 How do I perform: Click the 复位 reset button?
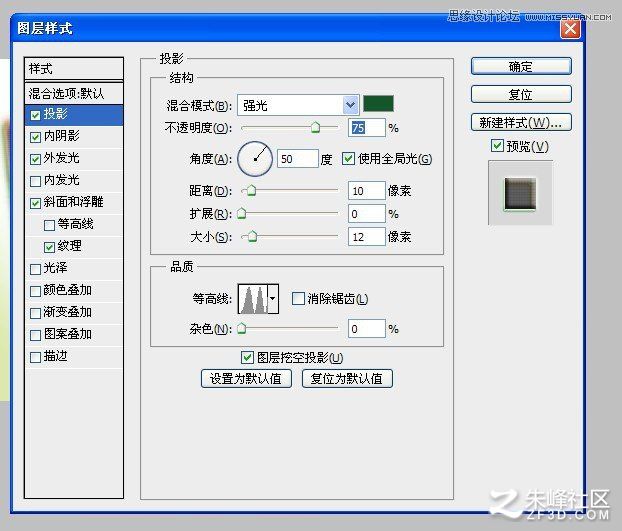[521, 94]
